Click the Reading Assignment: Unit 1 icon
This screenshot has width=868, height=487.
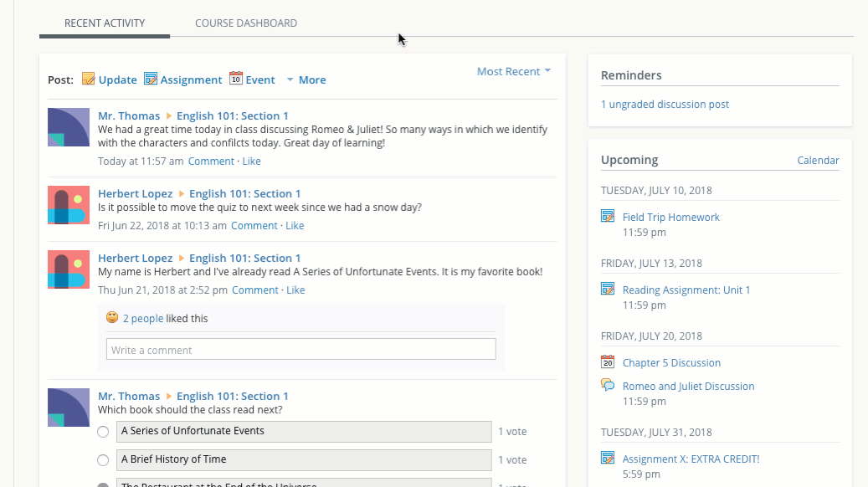[608, 290]
